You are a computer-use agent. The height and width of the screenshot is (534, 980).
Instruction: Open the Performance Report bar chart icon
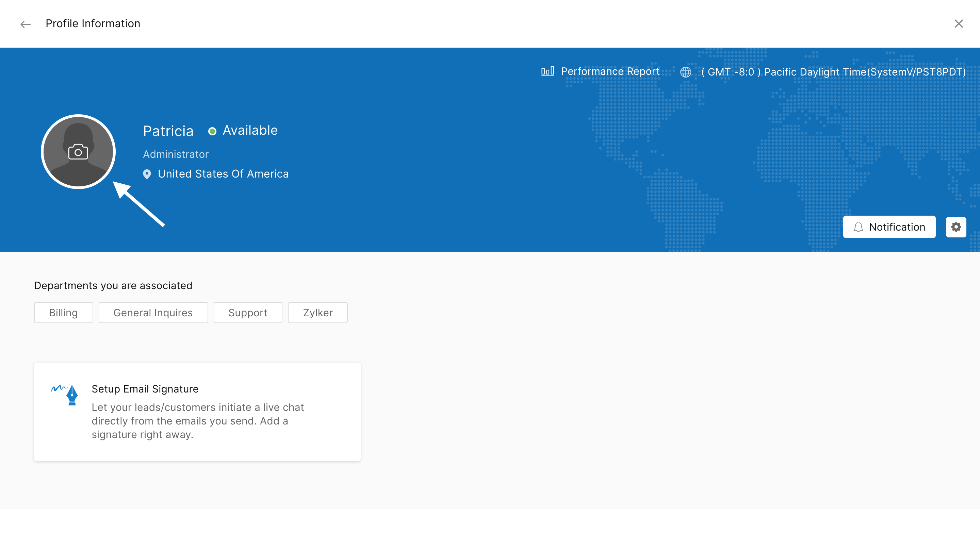click(x=548, y=71)
